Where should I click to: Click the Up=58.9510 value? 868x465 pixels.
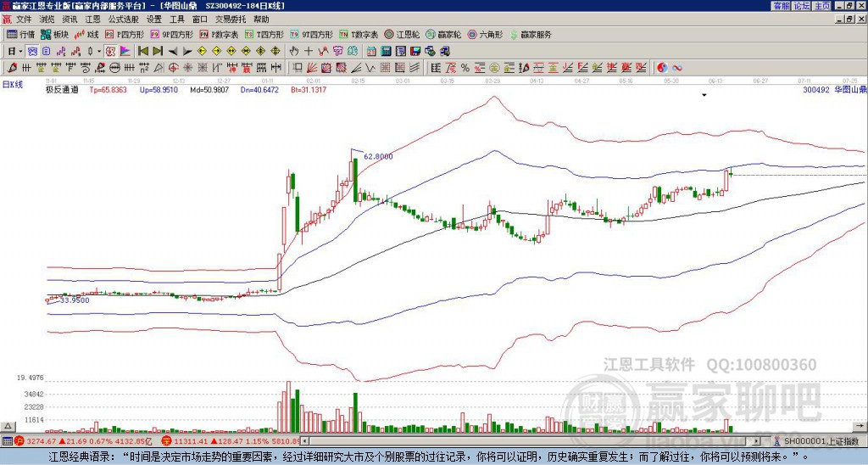click(159, 89)
